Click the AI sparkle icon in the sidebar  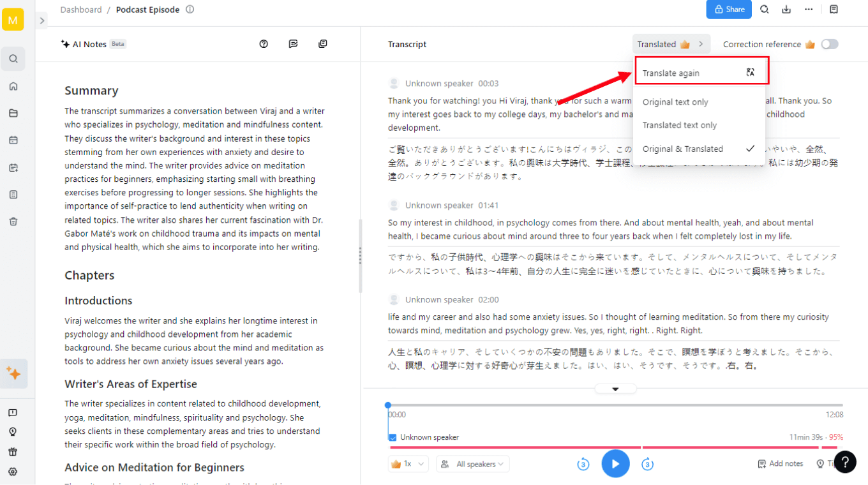coord(13,375)
